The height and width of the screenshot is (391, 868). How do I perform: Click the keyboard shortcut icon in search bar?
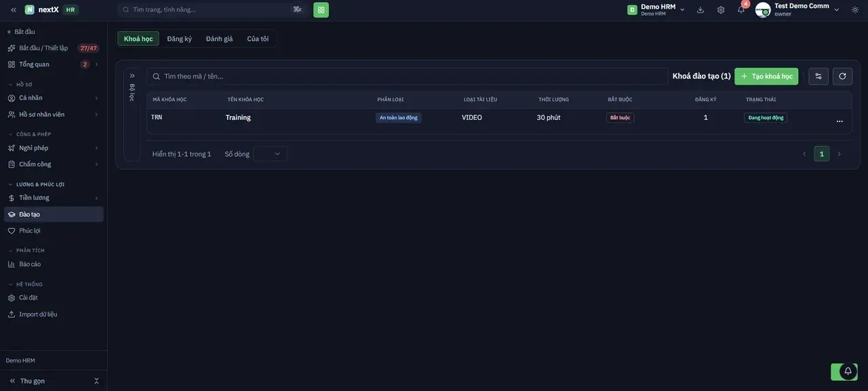point(297,9)
